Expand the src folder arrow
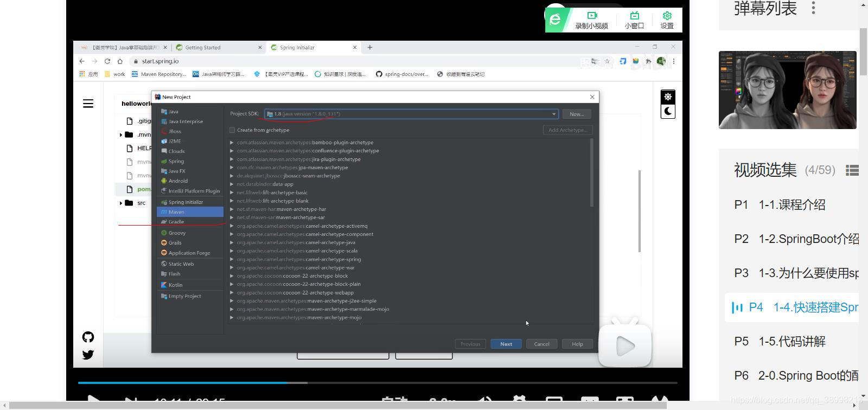868x410 pixels. pyautogui.click(x=120, y=203)
